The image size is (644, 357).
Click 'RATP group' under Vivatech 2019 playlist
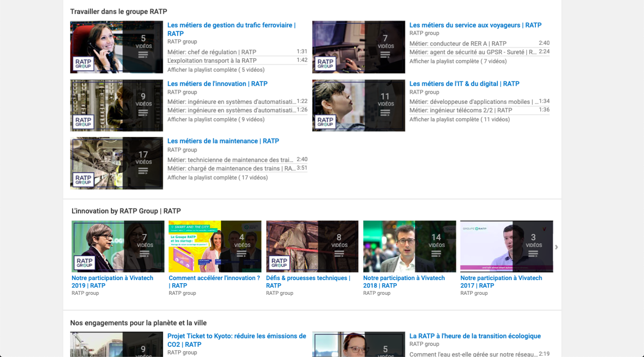click(85, 293)
